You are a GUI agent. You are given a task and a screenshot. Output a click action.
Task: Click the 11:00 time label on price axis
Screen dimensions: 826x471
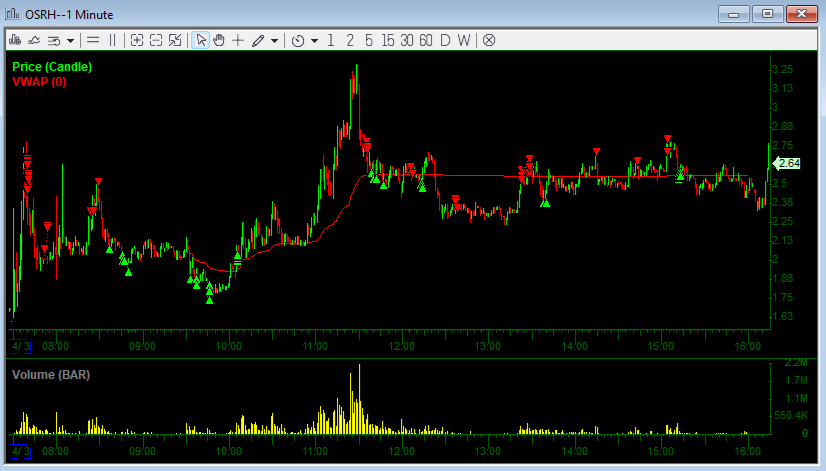point(315,346)
